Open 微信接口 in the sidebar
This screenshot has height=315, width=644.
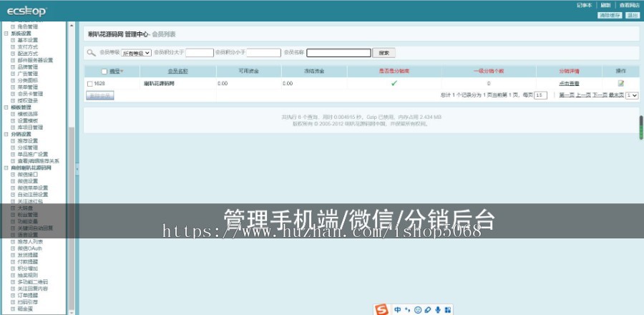(x=27, y=175)
